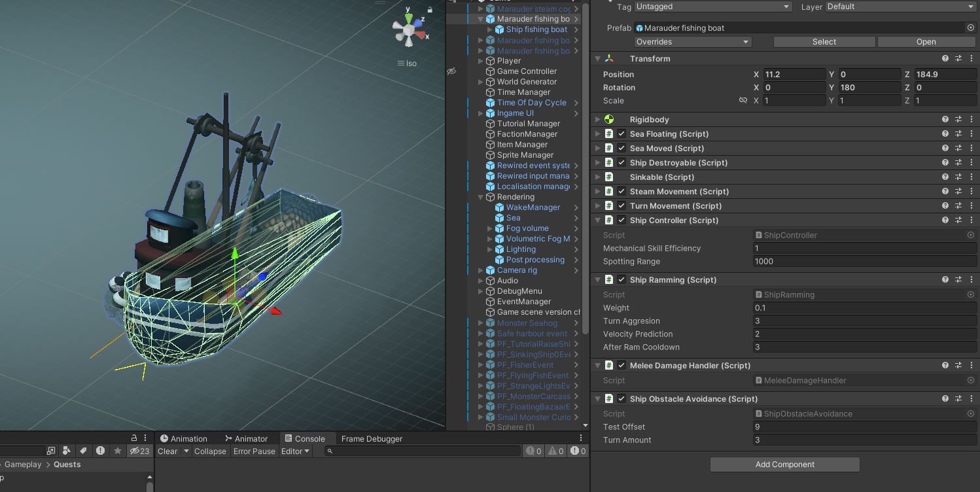Toggle hidden packages visibility showing 23
980x492 pixels.
139,451
